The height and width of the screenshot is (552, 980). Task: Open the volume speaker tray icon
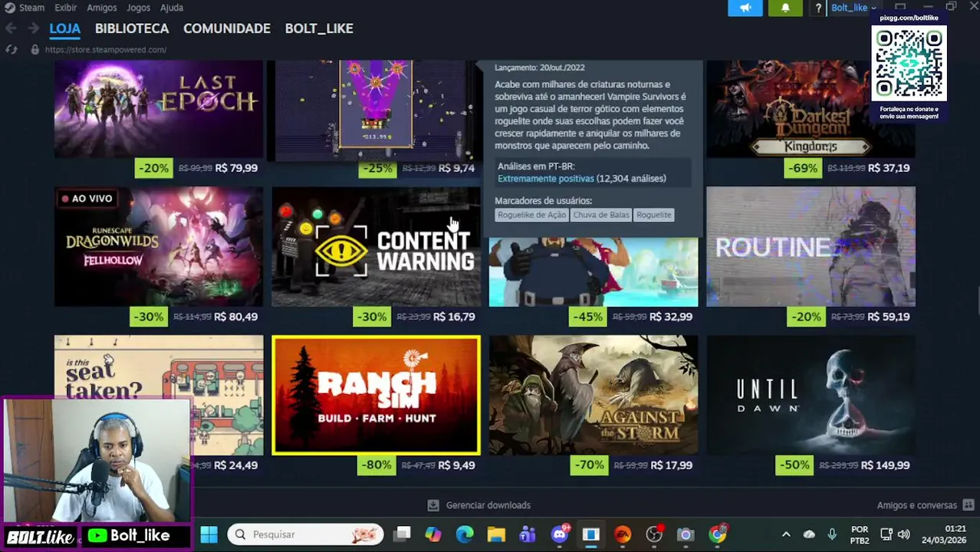[x=904, y=534]
